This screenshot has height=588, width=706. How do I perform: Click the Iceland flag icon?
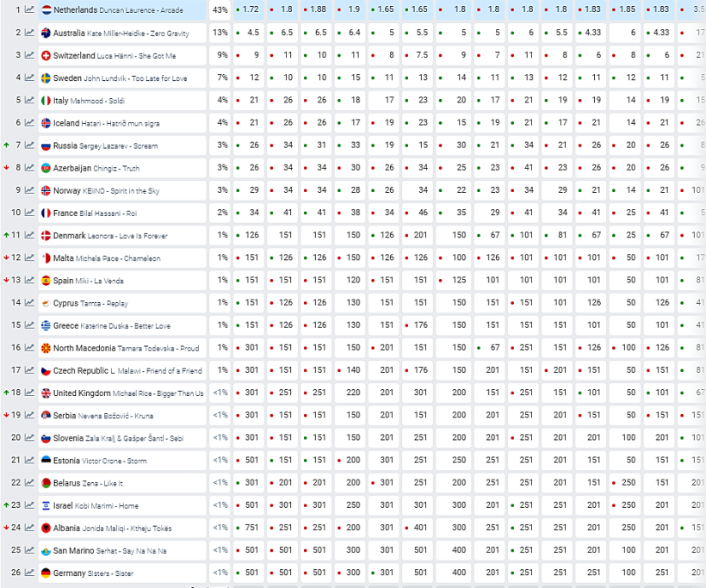(x=46, y=123)
